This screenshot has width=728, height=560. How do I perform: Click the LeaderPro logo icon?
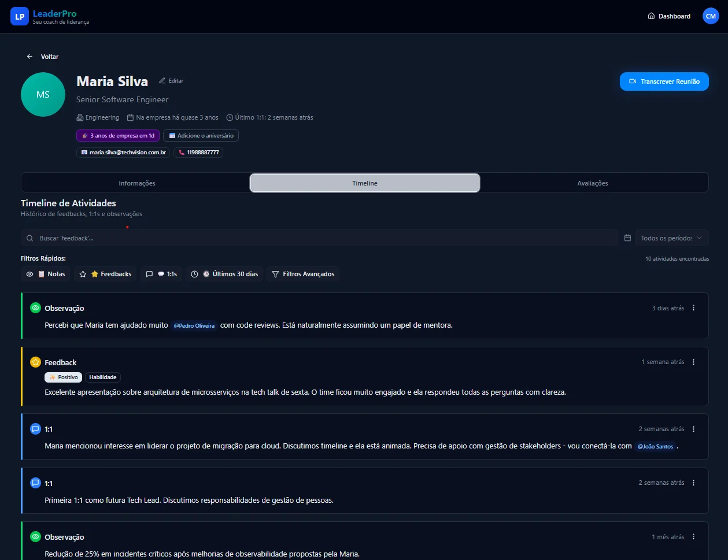(x=19, y=16)
